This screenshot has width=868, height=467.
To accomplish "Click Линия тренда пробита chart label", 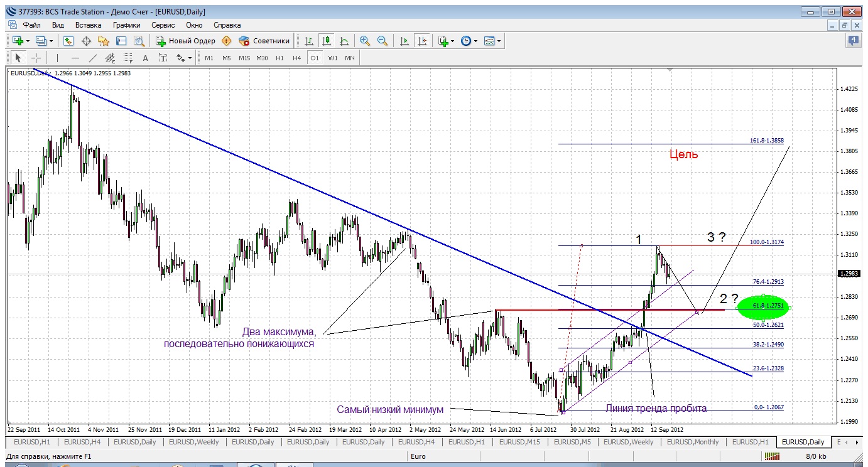I will point(656,408).
